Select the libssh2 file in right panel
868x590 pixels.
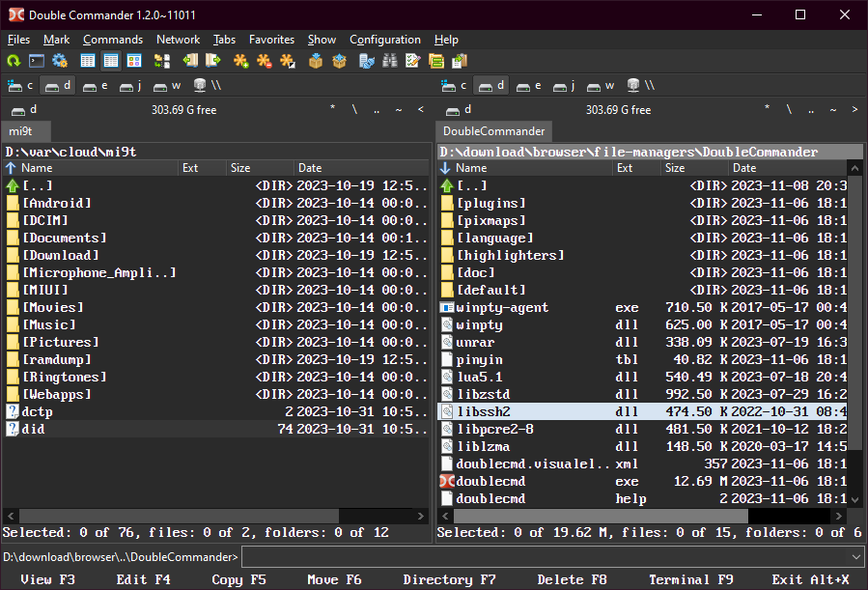[x=484, y=411]
